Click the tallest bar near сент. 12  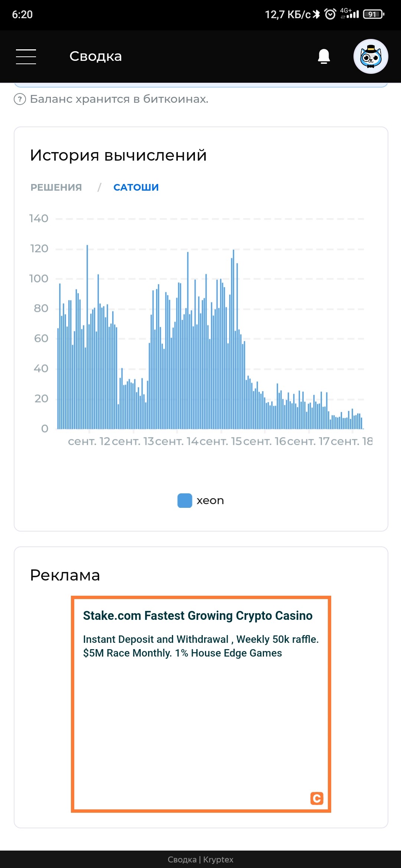(x=87, y=334)
